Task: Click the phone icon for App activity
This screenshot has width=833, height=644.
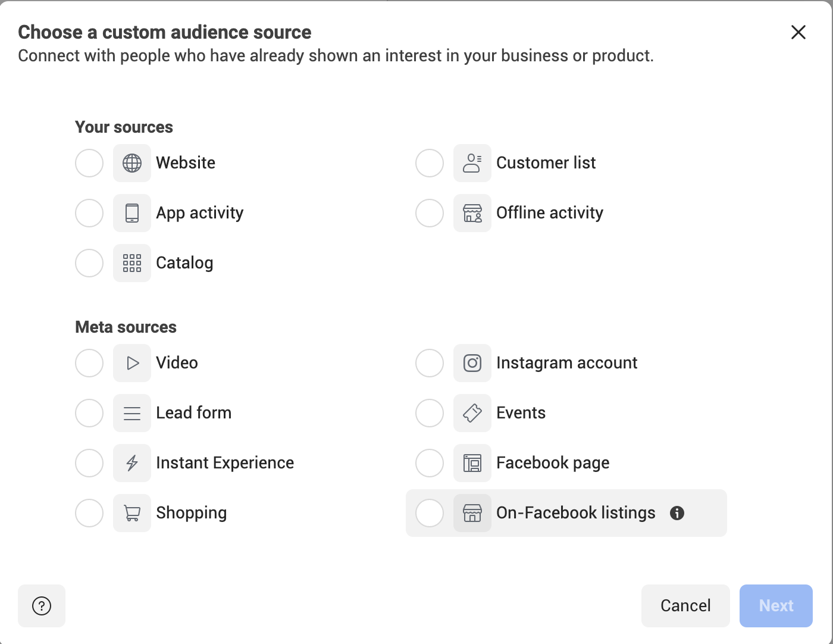Action: pyautogui.click(x=132, y=213)
